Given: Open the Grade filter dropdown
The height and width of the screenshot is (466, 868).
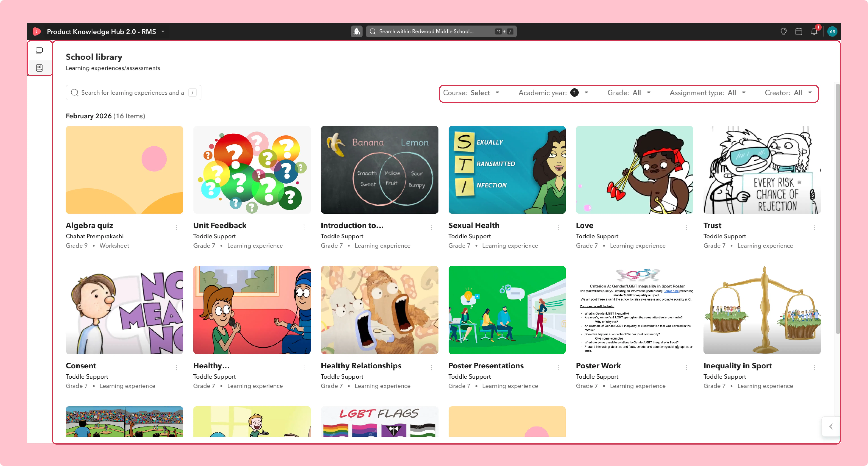Looking at the screenshot, I should tap(629, 93).
